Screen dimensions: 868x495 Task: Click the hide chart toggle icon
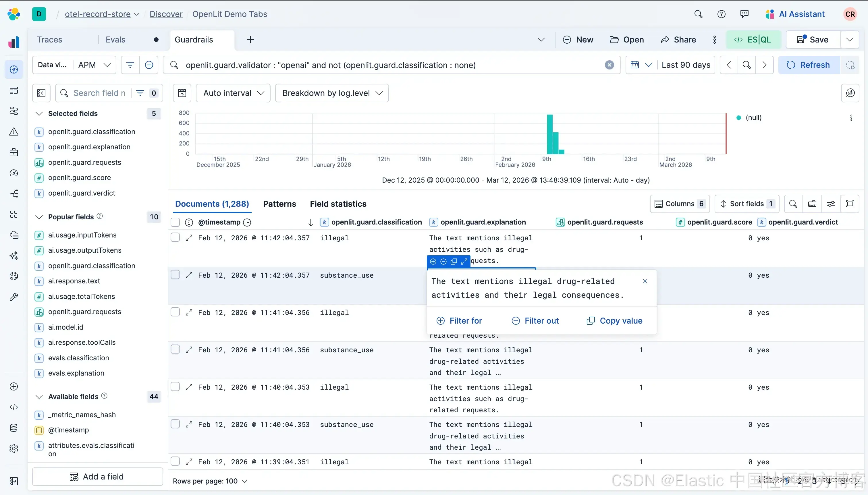(182, 93)
